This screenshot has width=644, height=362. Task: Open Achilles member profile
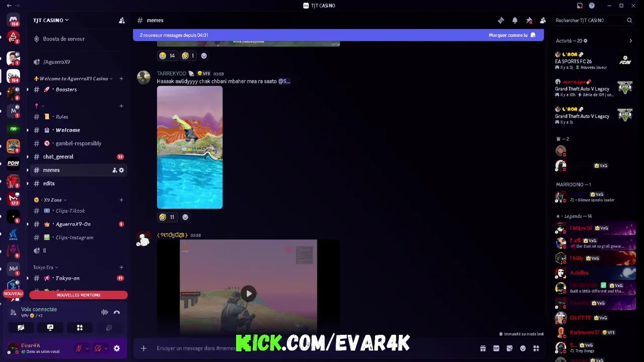tap(594, 273)
